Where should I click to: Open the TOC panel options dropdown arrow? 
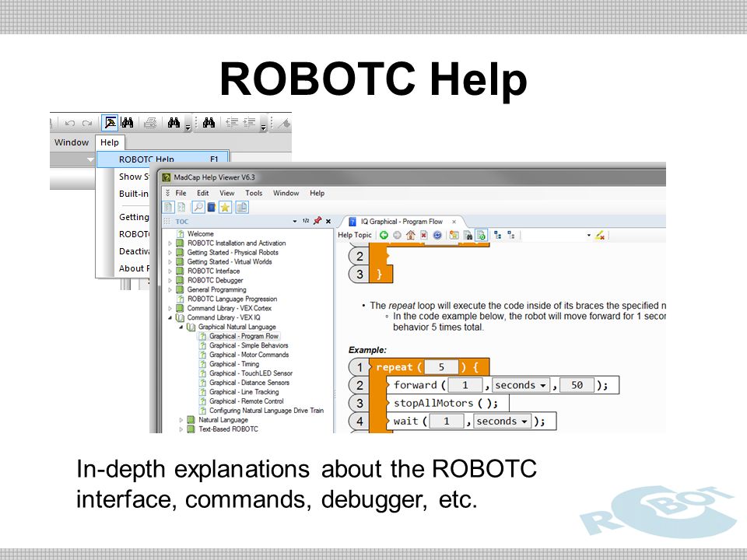pos(294,222)
